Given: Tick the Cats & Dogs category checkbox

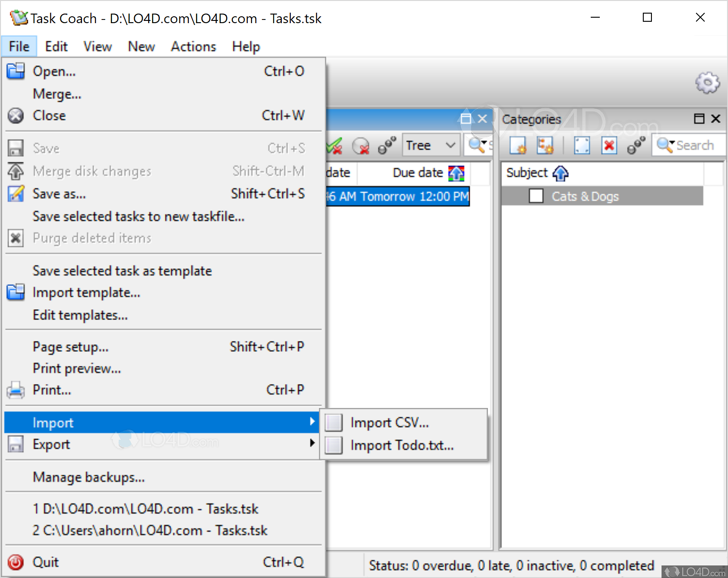Looking at the screenshot, I should click(x=536, y=196).
